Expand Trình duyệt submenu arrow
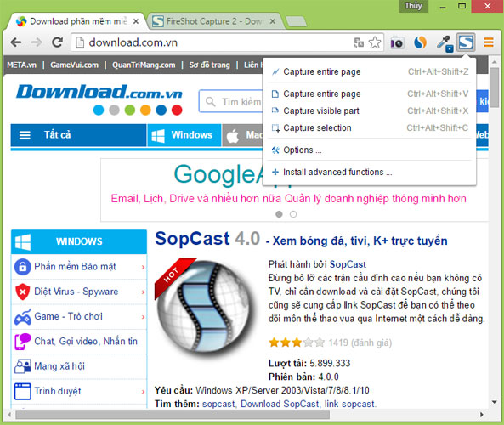This screenshot has width=504, height=425. pyautogui.click(x=143, y=392)
